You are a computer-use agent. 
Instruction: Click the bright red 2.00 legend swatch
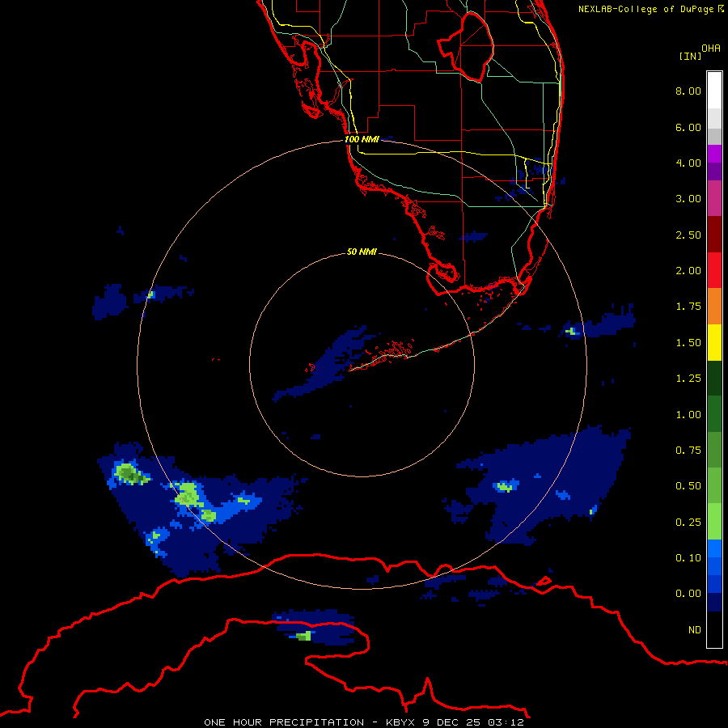(x=714, y=270)
